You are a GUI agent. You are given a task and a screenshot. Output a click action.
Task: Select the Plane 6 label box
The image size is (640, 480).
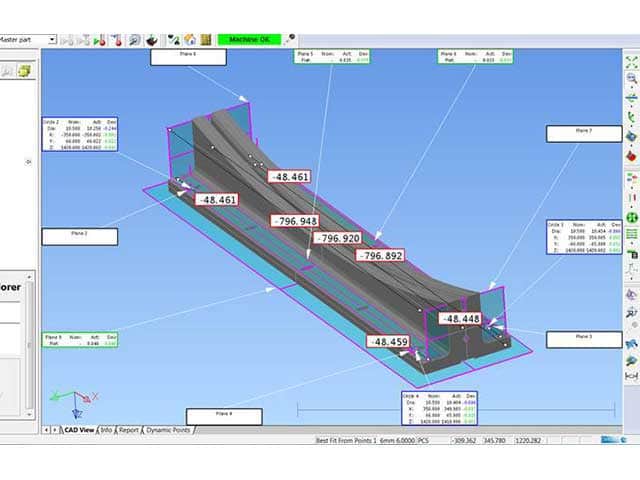pyautogui.click(x=192, y=57)
